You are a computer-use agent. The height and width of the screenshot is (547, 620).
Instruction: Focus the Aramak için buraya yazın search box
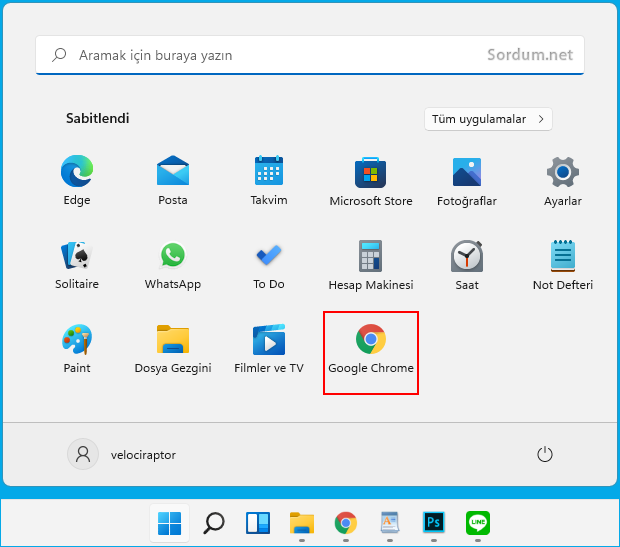pos(310,55)
